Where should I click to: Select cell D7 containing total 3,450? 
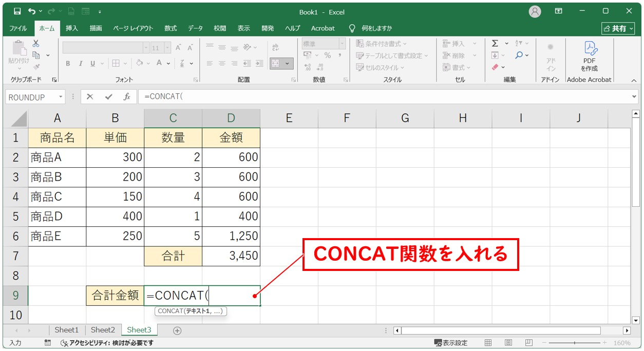pyautogui.click(x=231, y=255)
